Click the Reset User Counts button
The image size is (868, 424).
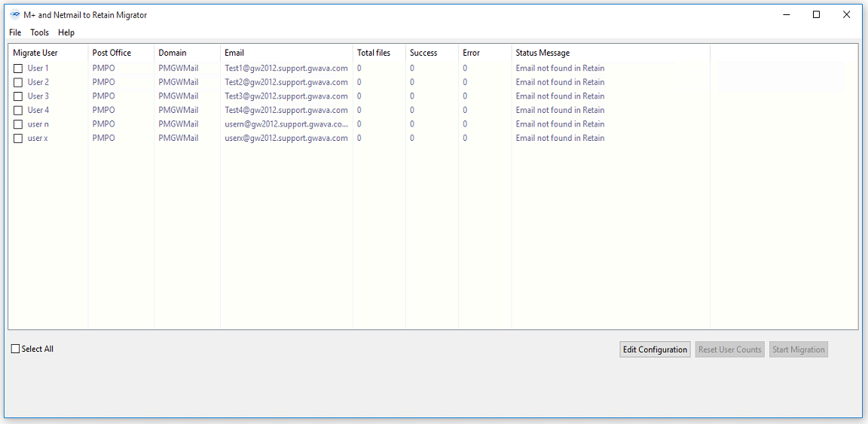click(x=729, y=349)
